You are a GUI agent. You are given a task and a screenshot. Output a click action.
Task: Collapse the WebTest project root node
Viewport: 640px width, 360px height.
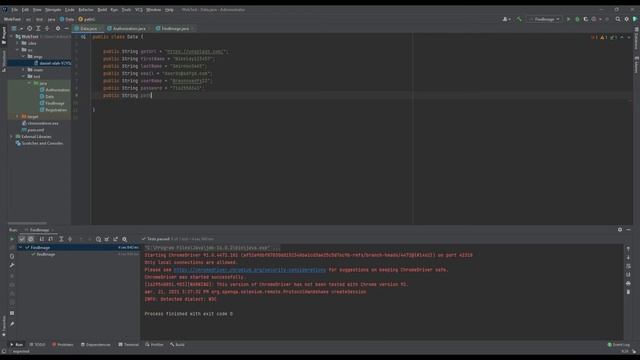click(x=11, y=36)
